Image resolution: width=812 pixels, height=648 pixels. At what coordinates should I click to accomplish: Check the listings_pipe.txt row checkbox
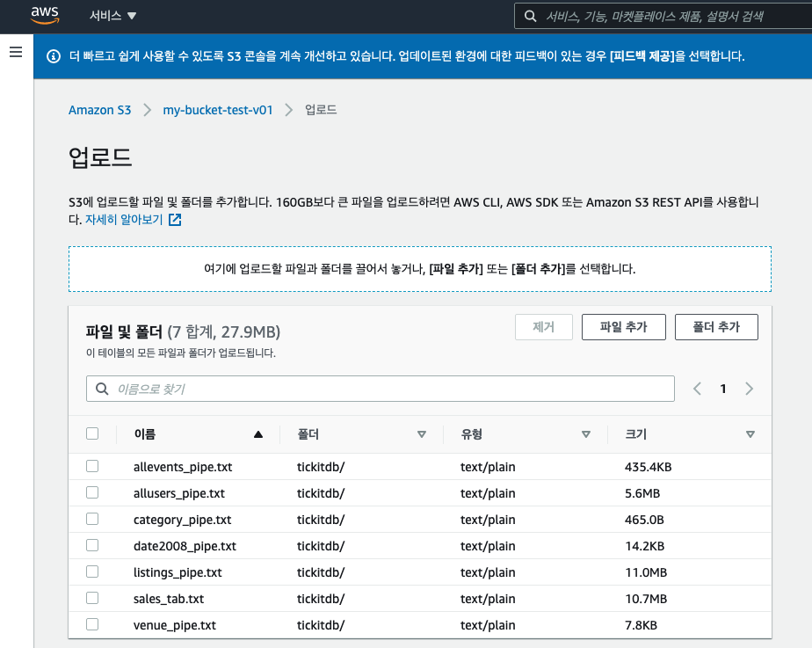pos(92,572)
